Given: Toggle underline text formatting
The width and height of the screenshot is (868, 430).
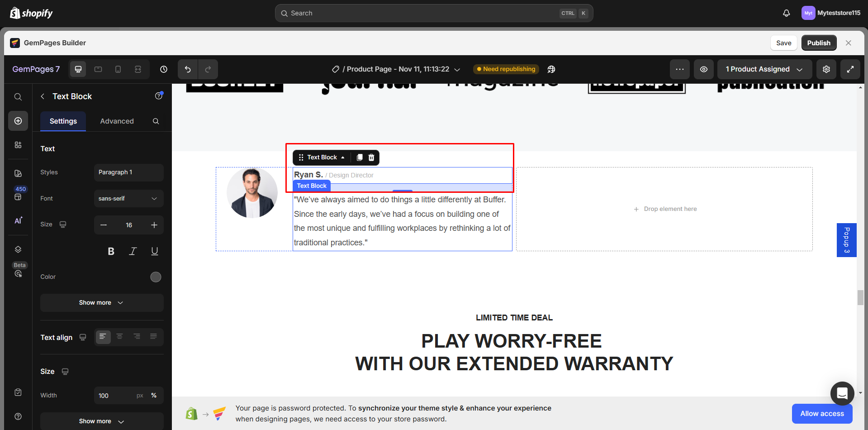Looking at the screenshot, I should (x=154, y=251).
